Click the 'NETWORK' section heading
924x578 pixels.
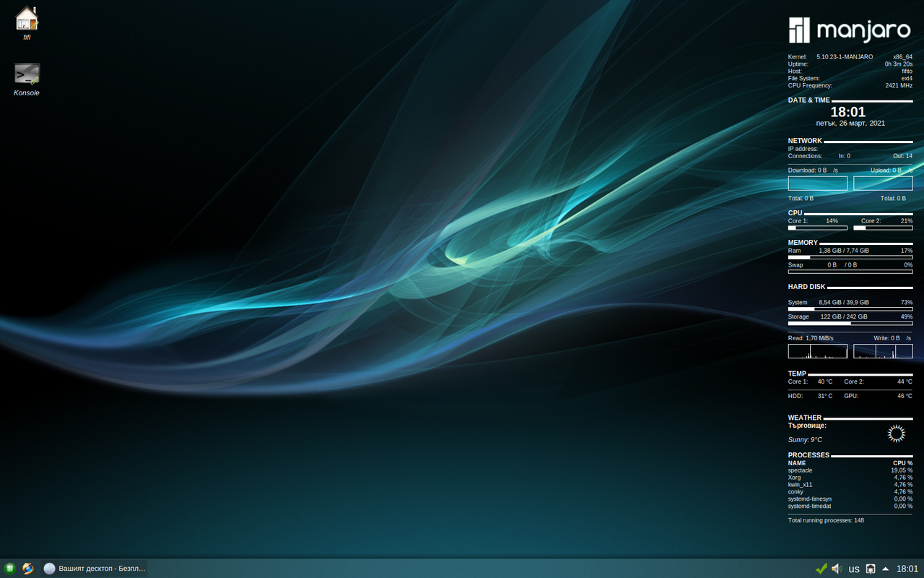point(805,141)
